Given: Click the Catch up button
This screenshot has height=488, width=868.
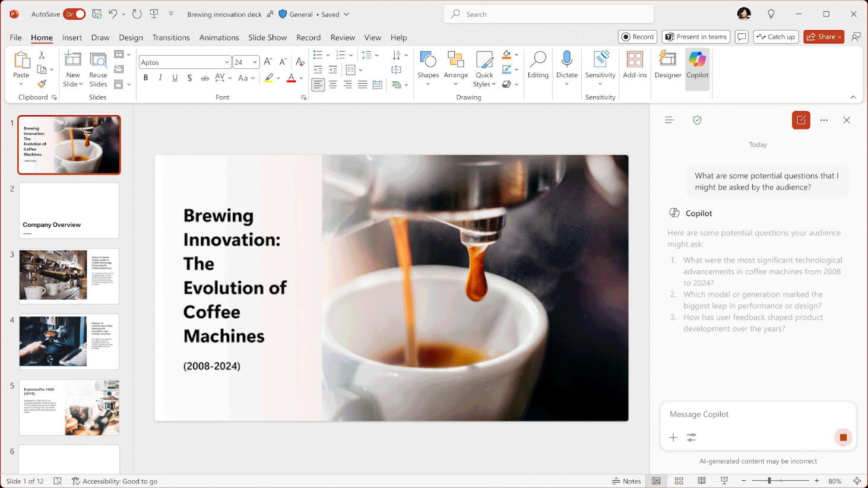Looking at the screenshot, I should [x=776, y=37].
